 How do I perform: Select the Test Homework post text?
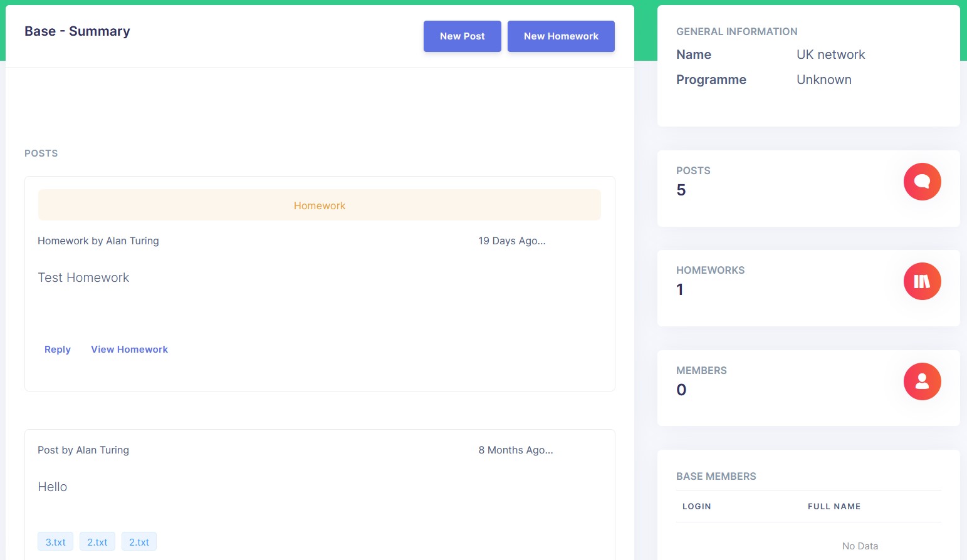click(x=83, y=277)
